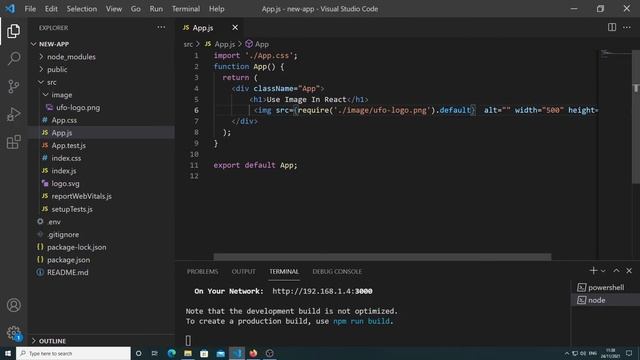The width and height of the screenshot is (640, 360).
Task: Switch to Firefox from taskbar
Action: tap(253, 353)
